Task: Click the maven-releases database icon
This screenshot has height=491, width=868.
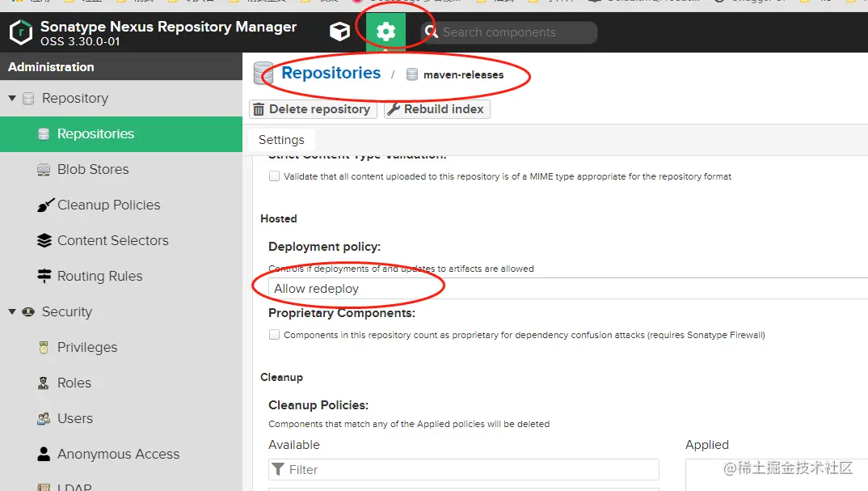Action: 412,74
